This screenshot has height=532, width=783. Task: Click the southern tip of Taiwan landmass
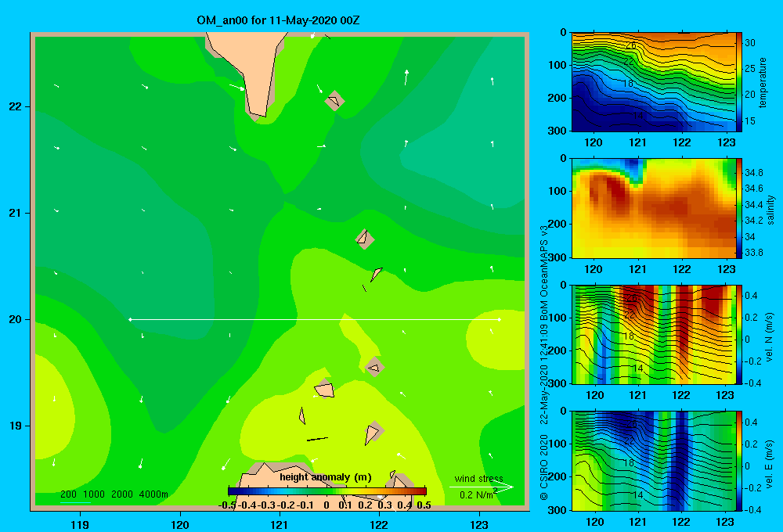point(258,117)
